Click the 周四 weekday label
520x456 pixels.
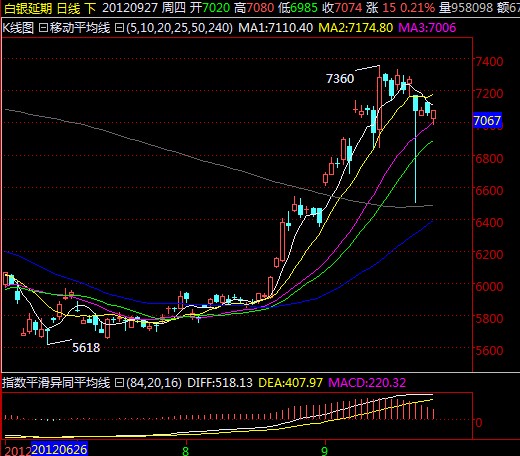click(x=174, y=8)
